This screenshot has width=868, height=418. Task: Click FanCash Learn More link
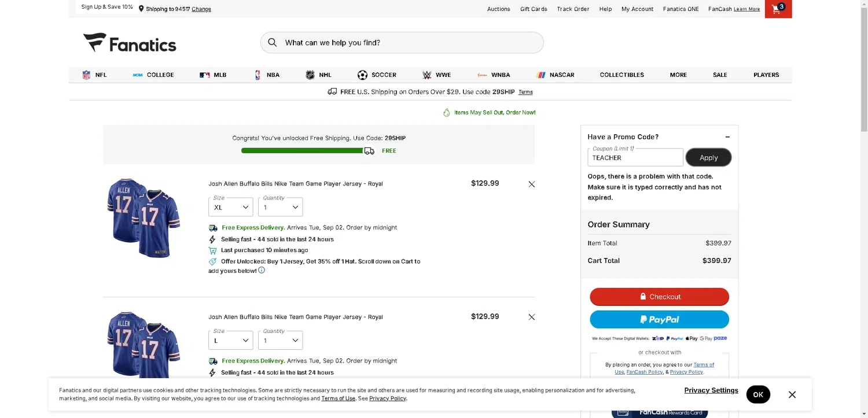746,9
